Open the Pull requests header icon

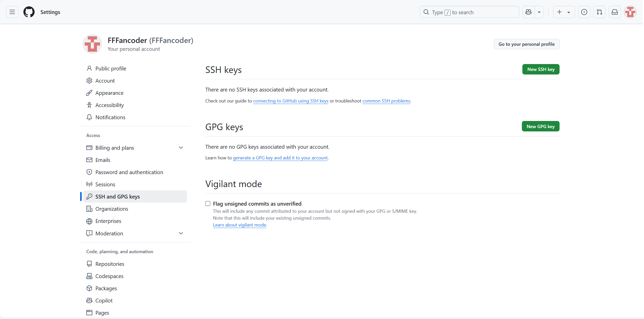click(599, 12)
